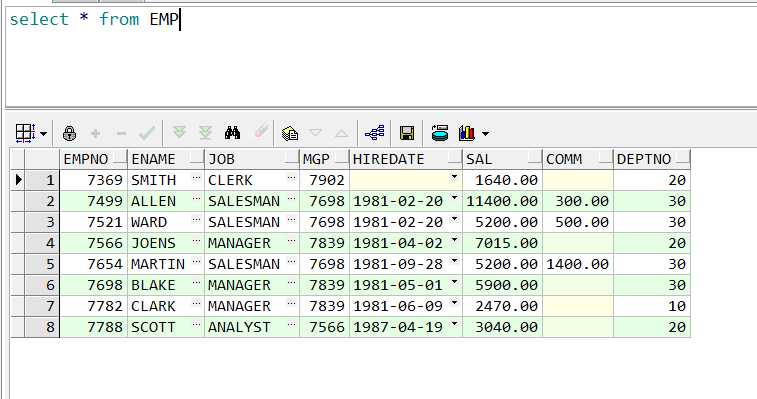Image resolution: width=757 pixels, height=399 pixels.
Task: Select row number 4 header
Action: click(42, 243)
